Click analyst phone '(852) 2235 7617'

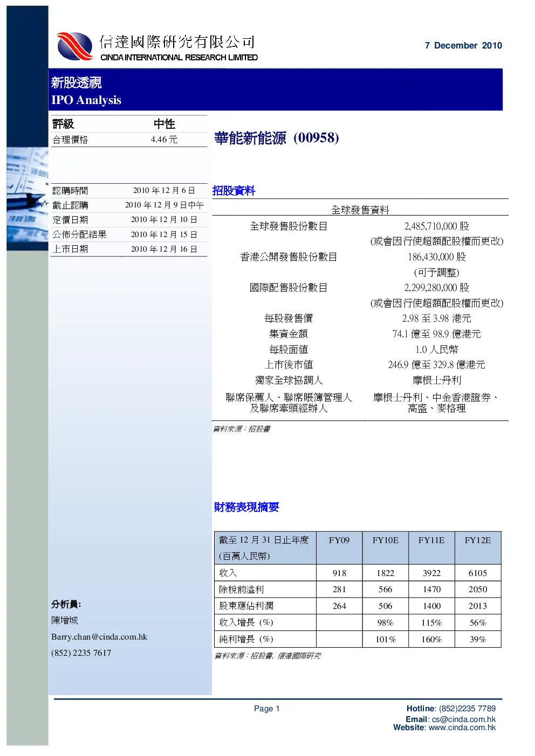pyautogui.click(x=81, y=653)
